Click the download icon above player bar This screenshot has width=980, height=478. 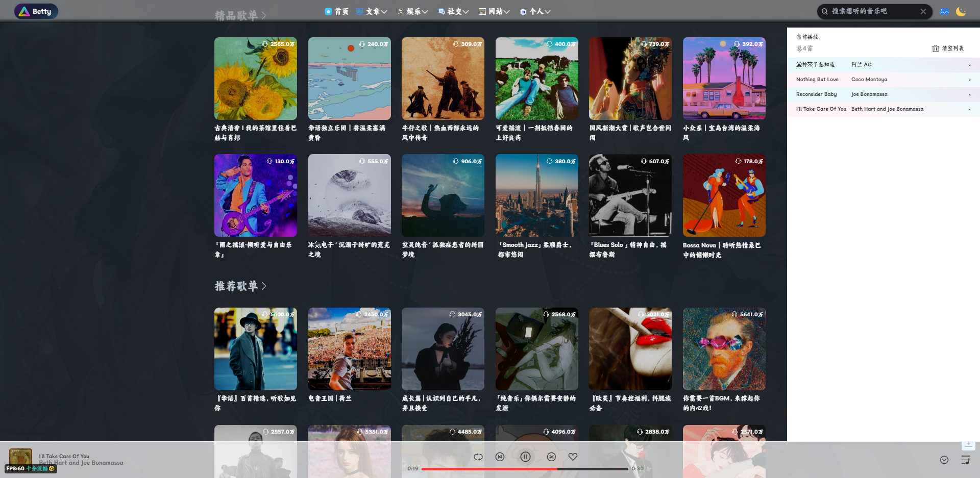968,445
